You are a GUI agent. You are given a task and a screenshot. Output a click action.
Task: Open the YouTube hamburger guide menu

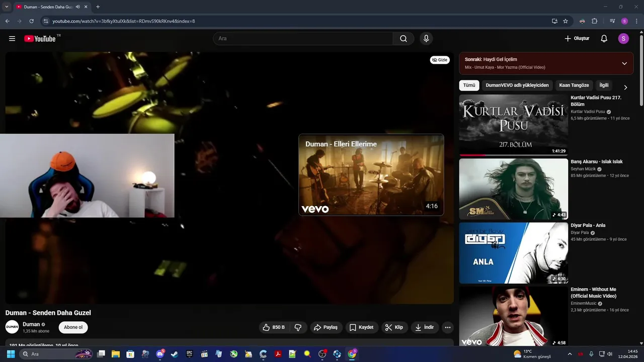[x=12, y=39]
